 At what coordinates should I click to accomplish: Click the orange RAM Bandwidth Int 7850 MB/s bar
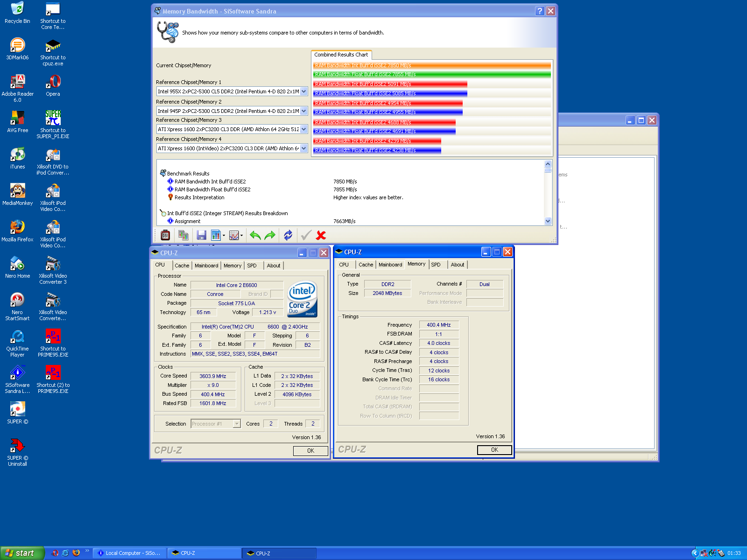click(x=432, y=65)
